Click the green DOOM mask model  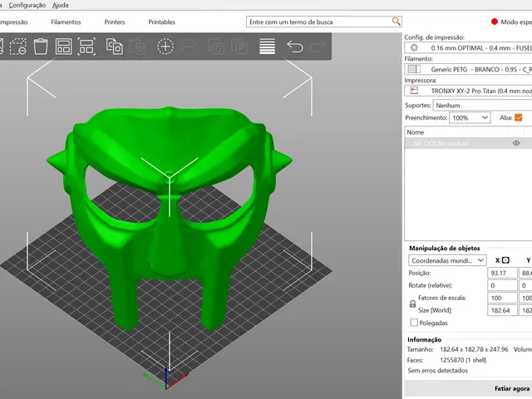click(x=169, y=217)
